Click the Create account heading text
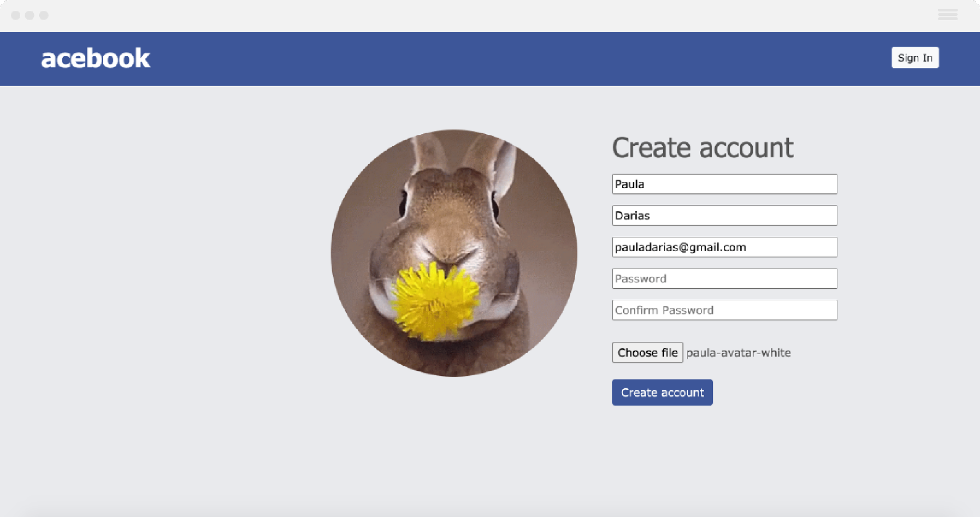 pyautogui.click(x=702, y=148)
